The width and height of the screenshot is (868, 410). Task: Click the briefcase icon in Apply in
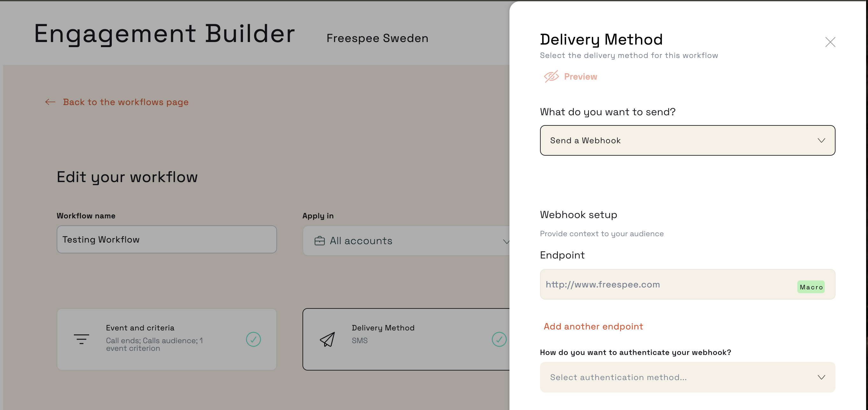tap(319, 241)
